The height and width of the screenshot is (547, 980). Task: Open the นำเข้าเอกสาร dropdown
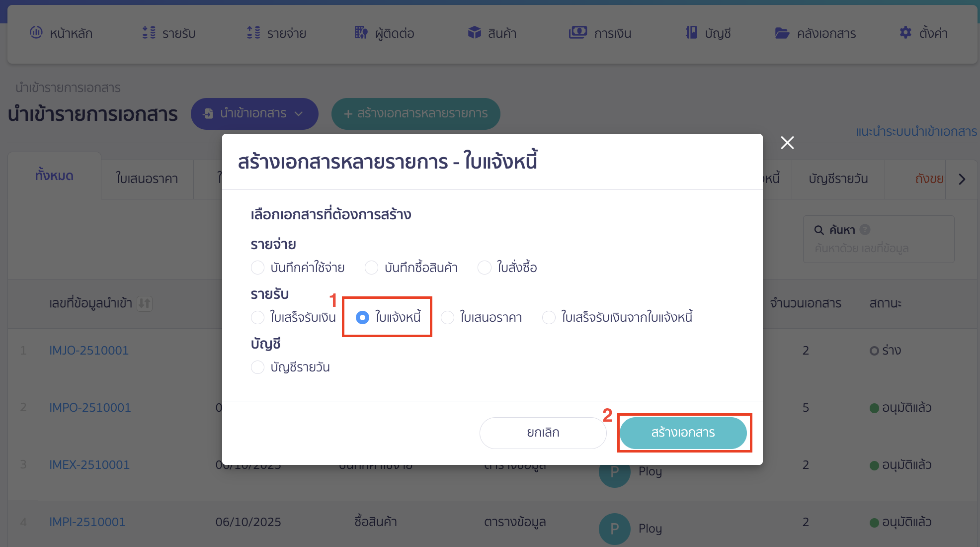[x=254, y=113]
